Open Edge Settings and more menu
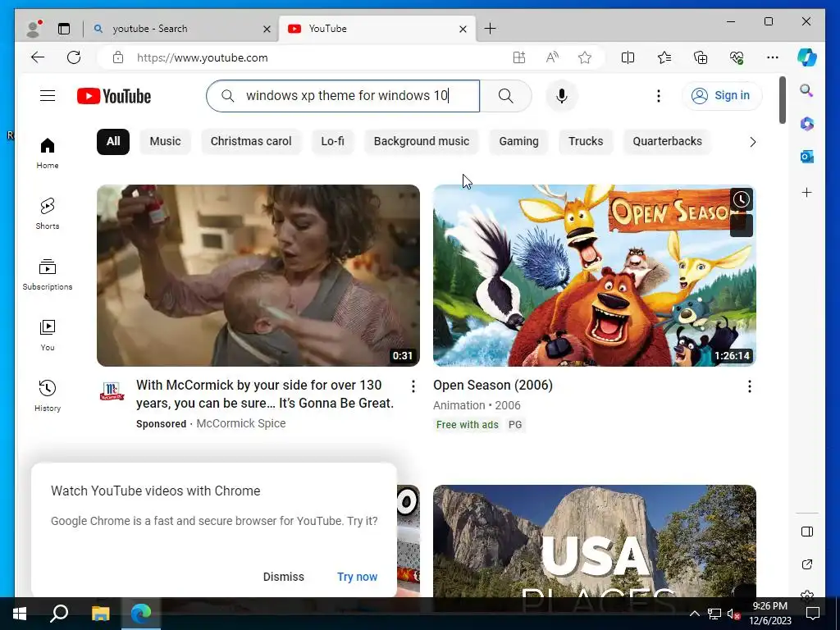Image resolution: width=840 pixels, height=630 pixels. (773, 57)
